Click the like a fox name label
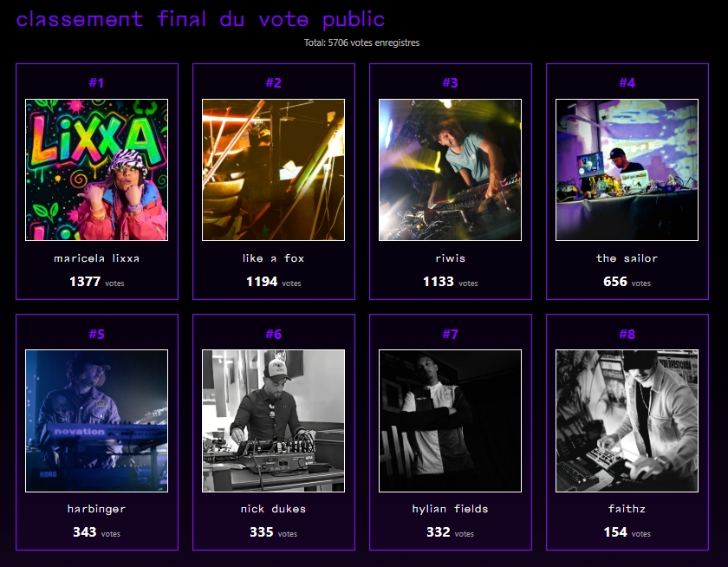This screenshot has width=728, height=567. 274,258
